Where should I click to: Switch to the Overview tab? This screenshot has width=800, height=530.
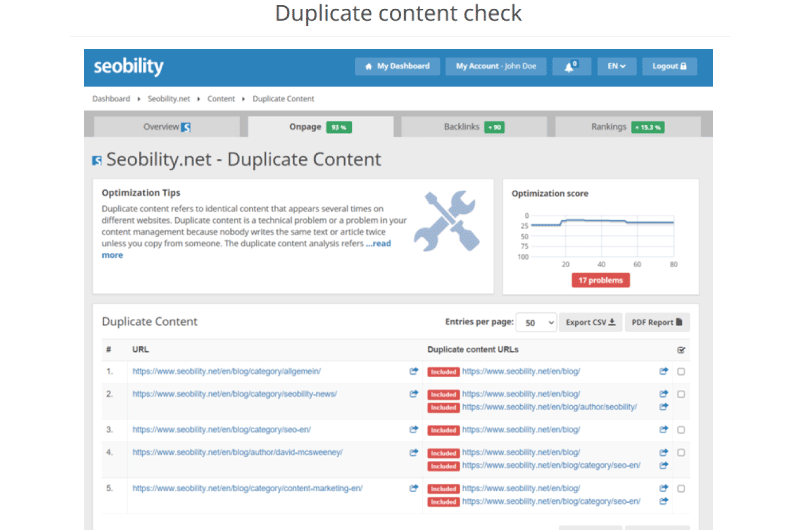coord(167,127)
